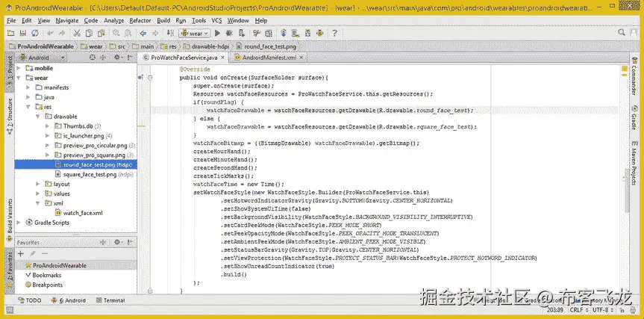Toggle code folding on the onCreate method line
The height and width of the screenshot is (319, 644).
click(150, 77)
